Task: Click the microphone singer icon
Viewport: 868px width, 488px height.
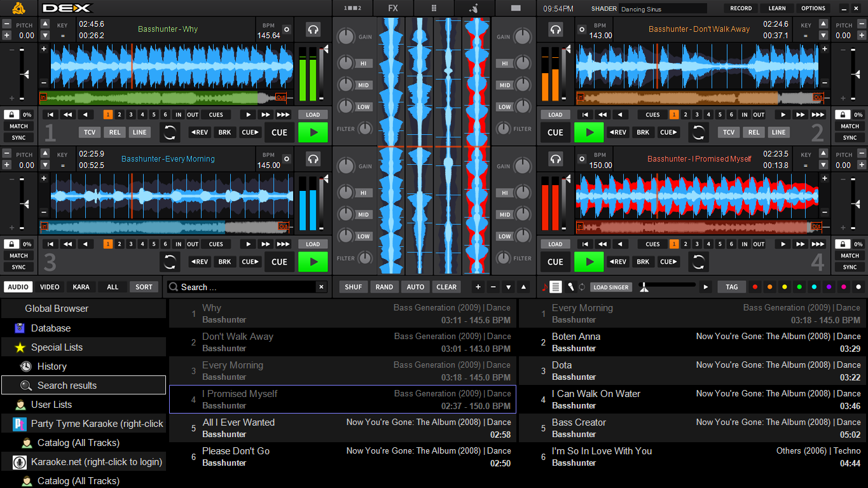Action: click(570, 287)
